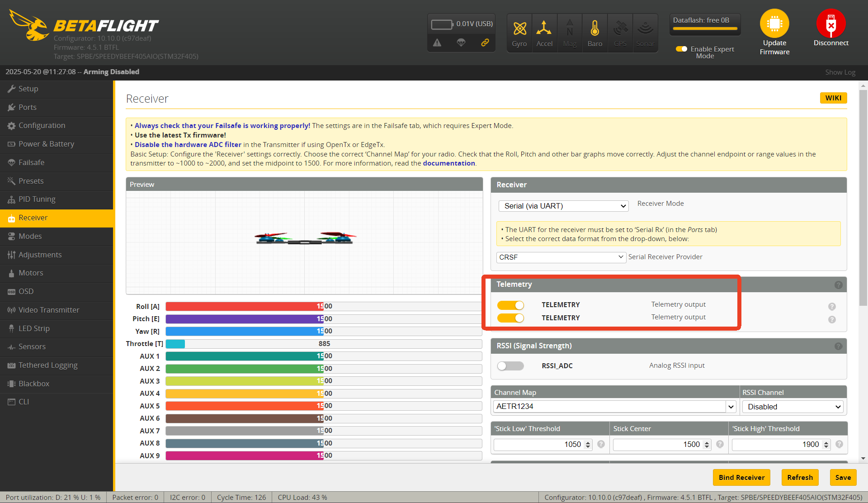Click the Roll [A] channel bar
This screenshot has height=503, width=868.
[x=324, y=306]
